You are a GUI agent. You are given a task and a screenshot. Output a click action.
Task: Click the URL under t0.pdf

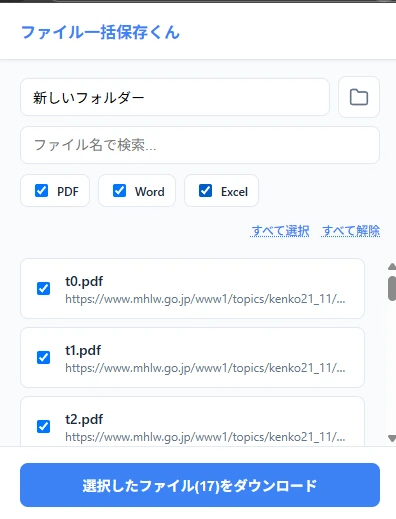pos(205,299)
